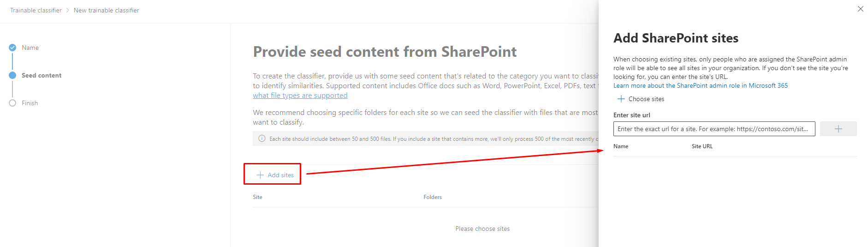The image size is (868, 247).
Task: Focus the Enter site url field
Action: click(713, 129)
